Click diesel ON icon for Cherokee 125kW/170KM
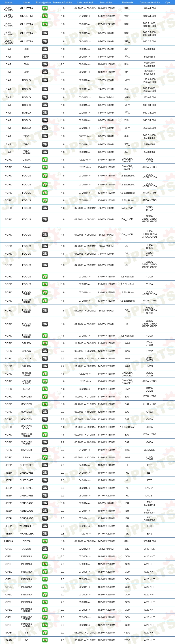This screenshot has width=175, height=644. [45, 480]
